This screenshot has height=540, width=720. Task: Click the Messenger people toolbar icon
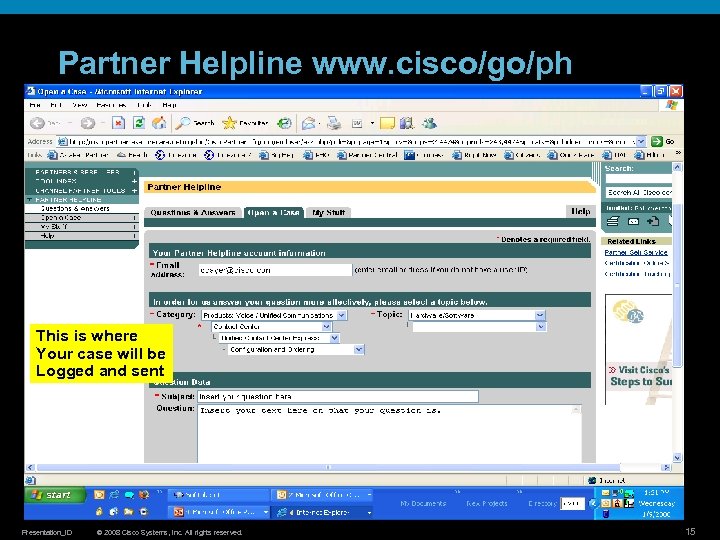click(430, 123)
